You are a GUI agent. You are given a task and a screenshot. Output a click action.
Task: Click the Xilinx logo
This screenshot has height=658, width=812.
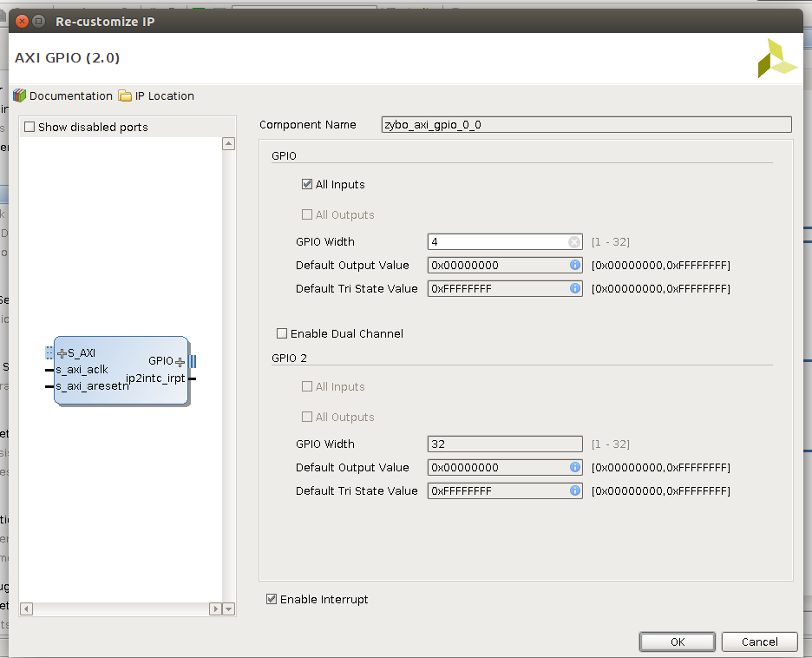pyautogui.click(x=776, y=58)
